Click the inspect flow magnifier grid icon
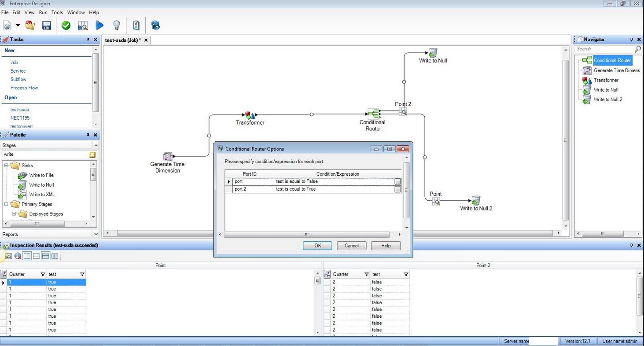The height and width of the screenshot is (346, 644). [83, 26]
